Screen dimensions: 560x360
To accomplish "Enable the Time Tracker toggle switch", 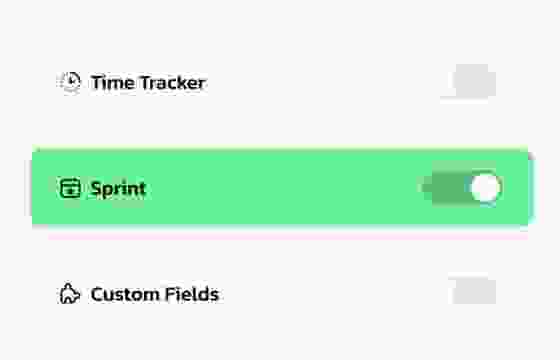I will click(x=474, y=82).
